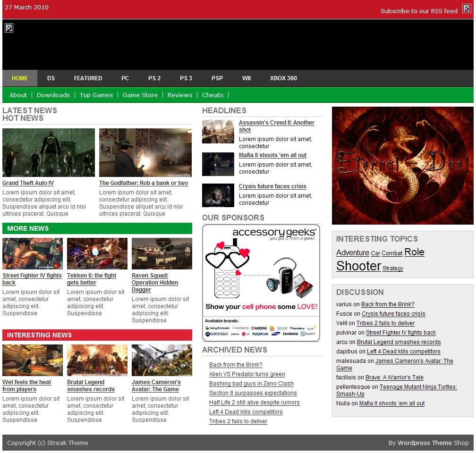Open the DS category tab

(51, 78)
